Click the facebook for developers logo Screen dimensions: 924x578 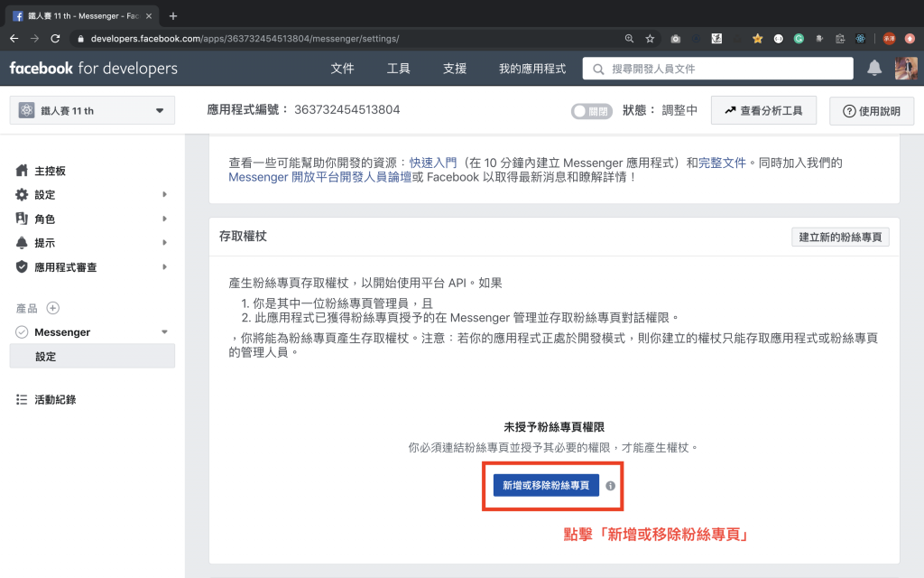[x=93, y=69]
